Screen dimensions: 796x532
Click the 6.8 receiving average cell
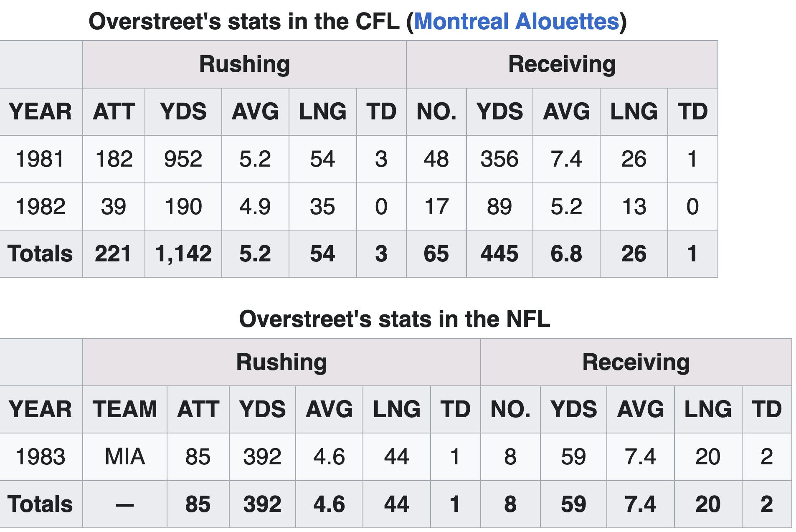coord(566,254)
